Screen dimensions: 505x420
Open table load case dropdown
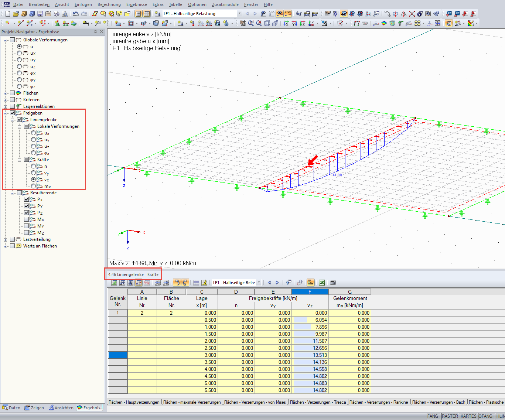coord(259,283)
